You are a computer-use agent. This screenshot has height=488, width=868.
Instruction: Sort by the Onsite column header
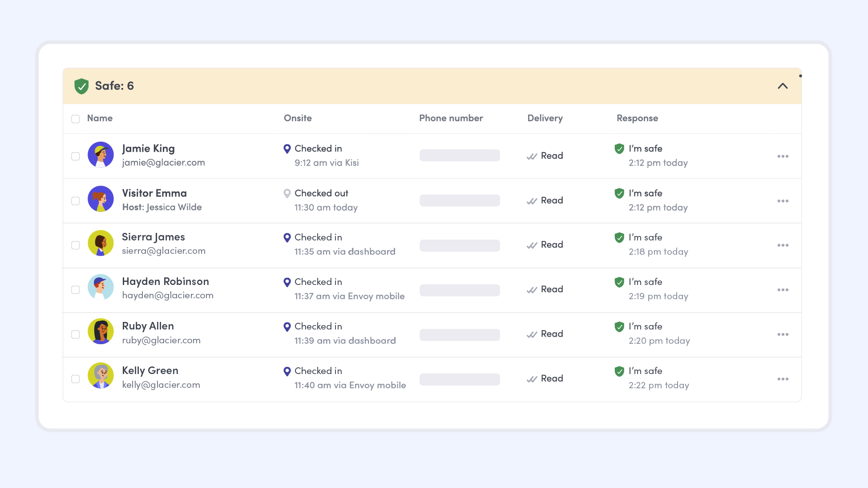[298, 118]
